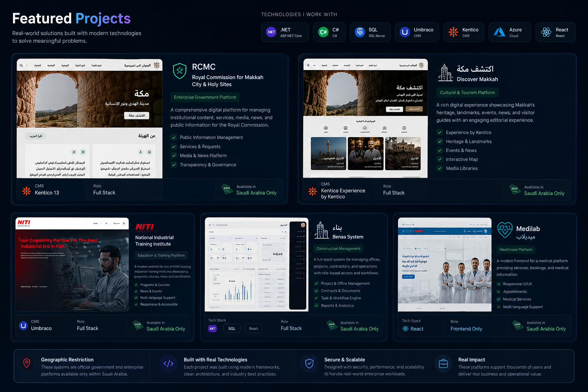This screenshot has height=392, width=588.
Task: Click the Saudi flag icon in the NITI card
Action: pyautogui.click(x=138, y=325)
